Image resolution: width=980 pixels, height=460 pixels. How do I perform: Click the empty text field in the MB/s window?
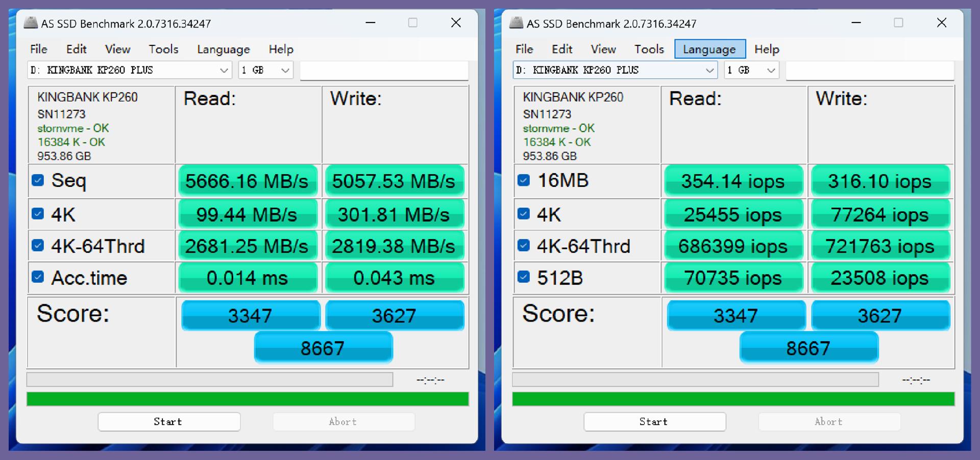pyautogui.click(x=384, y=70)
